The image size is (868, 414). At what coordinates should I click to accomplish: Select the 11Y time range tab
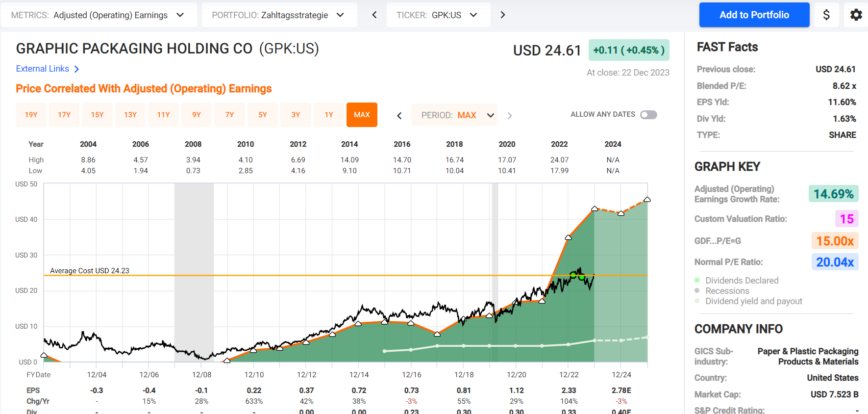point(163,115)
